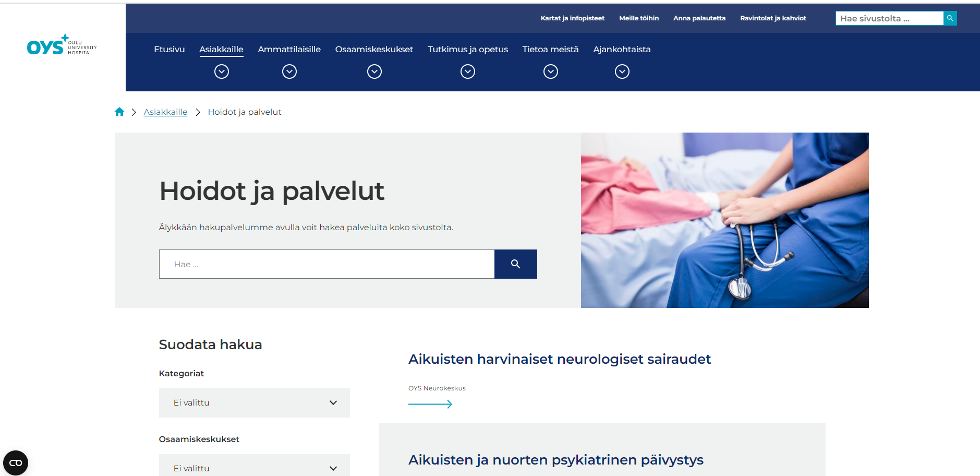Select the Etusivu menu item
980x476 pixels.
[x=168, y=49]
